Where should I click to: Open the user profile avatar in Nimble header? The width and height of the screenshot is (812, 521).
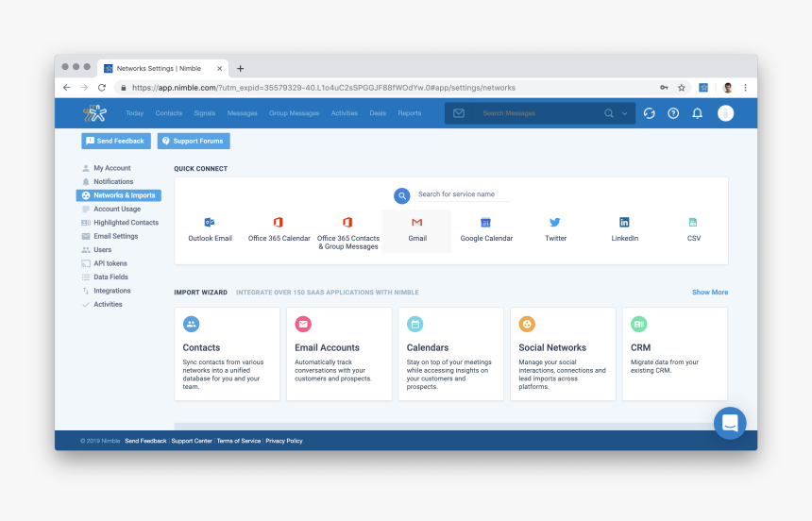(725, 113)
